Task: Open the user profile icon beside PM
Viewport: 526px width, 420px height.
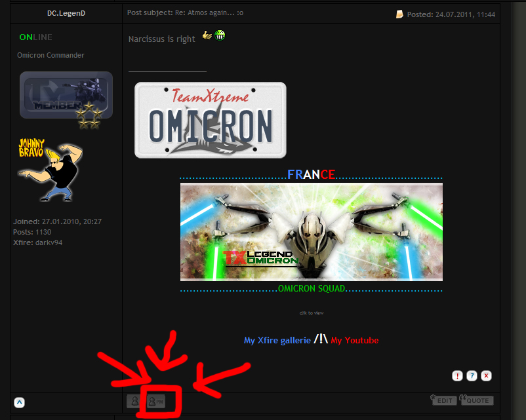Action: coord(135,401)
